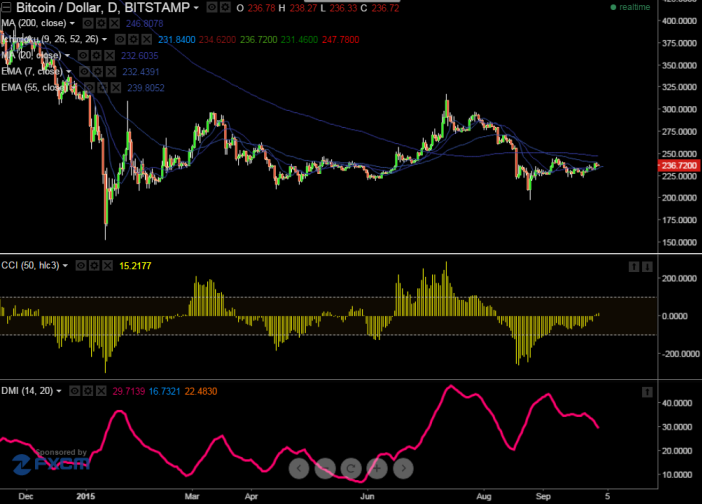Viewport: 702px width, 504px height.
Task: Click the 300.0000 price axis label
Action: pyautogui.click(x=679, y=109)
